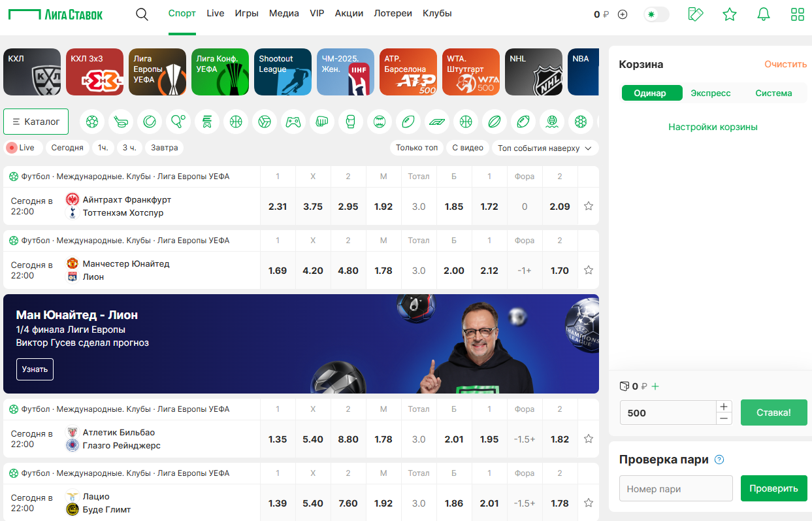Image resolution: width=812 pixels, height=521 pixels.
Task: Toggle the Сегодня time filter
Action: (x=67, y=148)
